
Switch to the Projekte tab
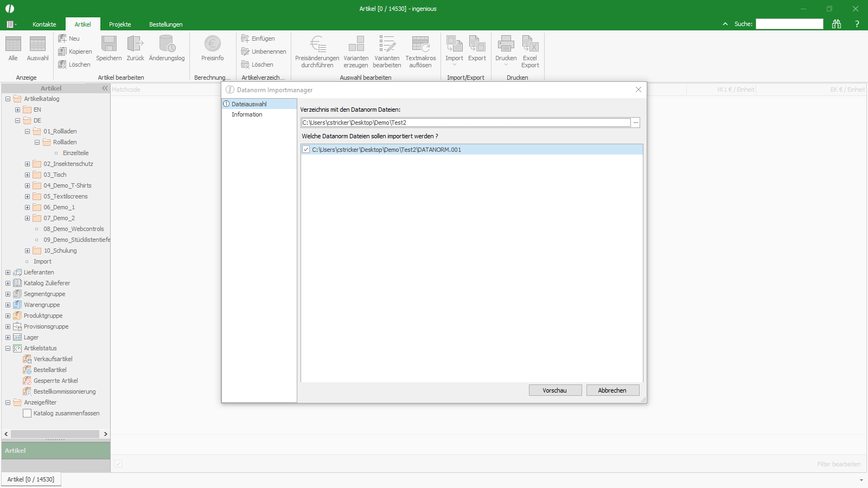[120, 24]
